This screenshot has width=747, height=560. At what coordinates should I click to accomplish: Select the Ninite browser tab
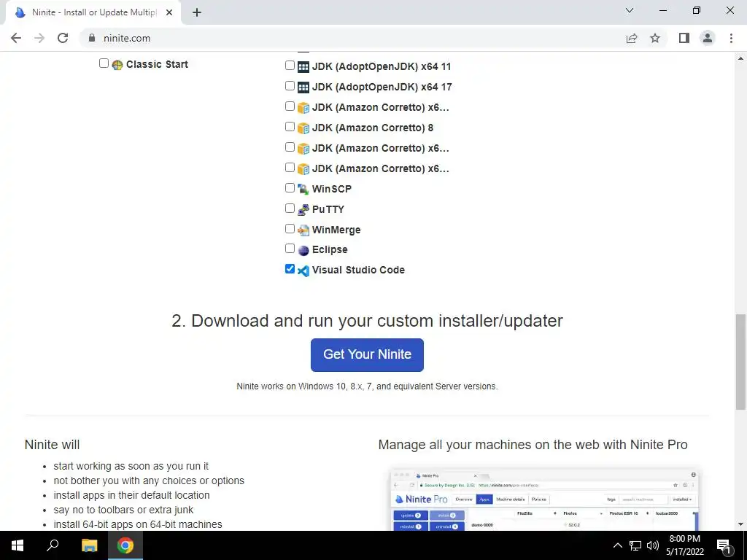(93, 12)
